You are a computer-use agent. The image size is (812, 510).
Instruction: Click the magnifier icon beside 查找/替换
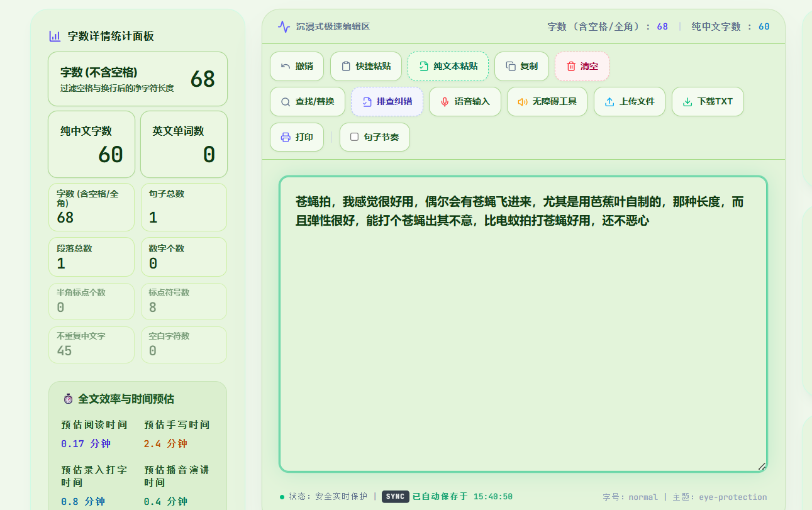(286, 101)
